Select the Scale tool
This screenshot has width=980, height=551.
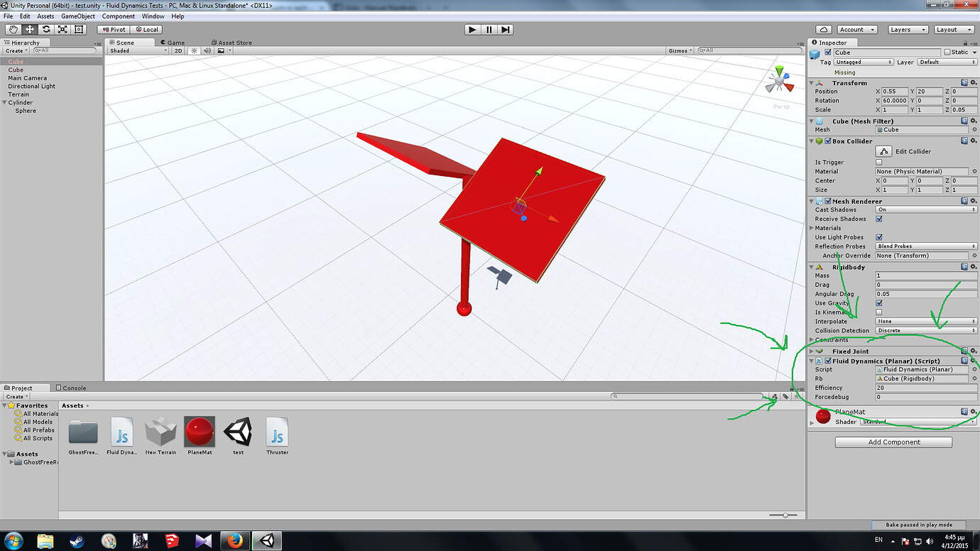coord(62,29)
